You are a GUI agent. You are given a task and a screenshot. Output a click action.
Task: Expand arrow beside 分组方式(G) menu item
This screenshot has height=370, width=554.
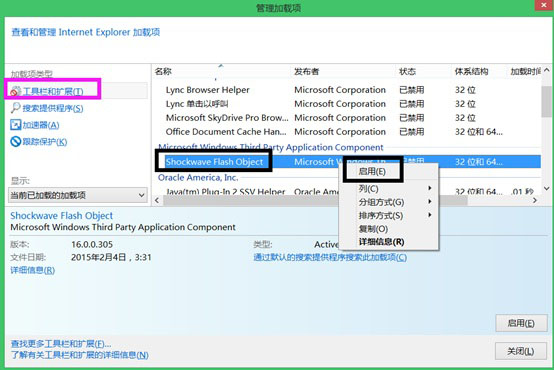[x=430, y=201]
